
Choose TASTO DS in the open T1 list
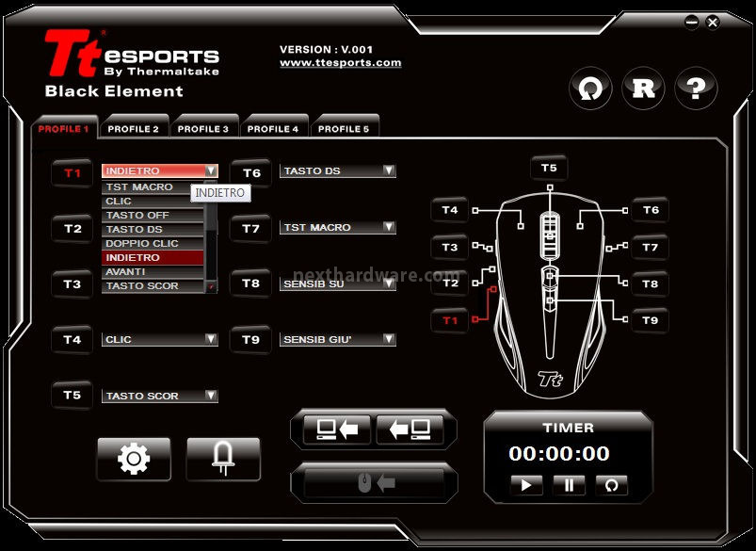153,229
